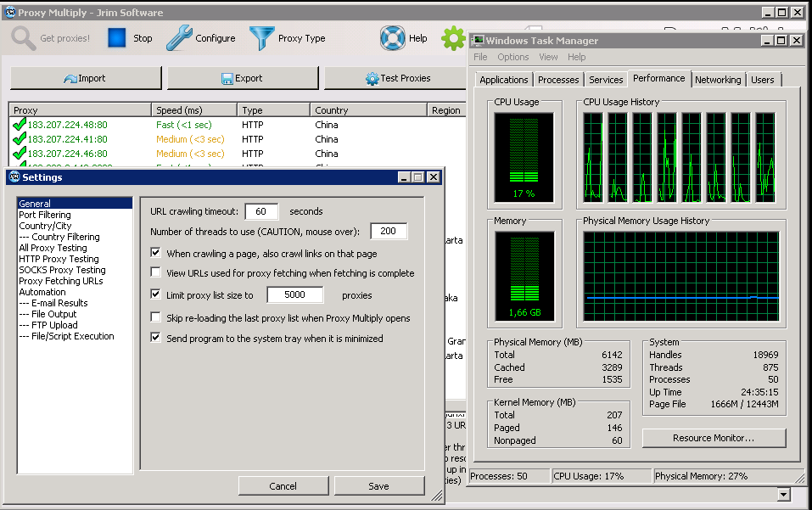Select Automation settings category

coord(75,292)
